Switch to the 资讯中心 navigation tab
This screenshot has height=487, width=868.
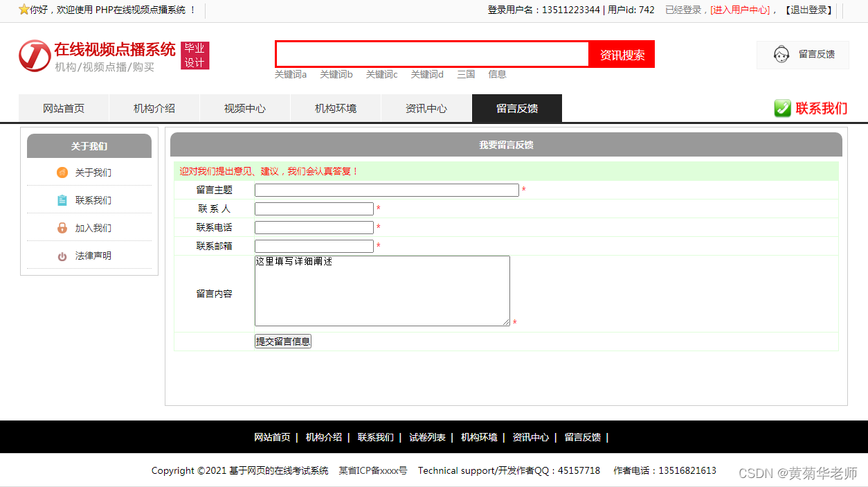[426, 109]
